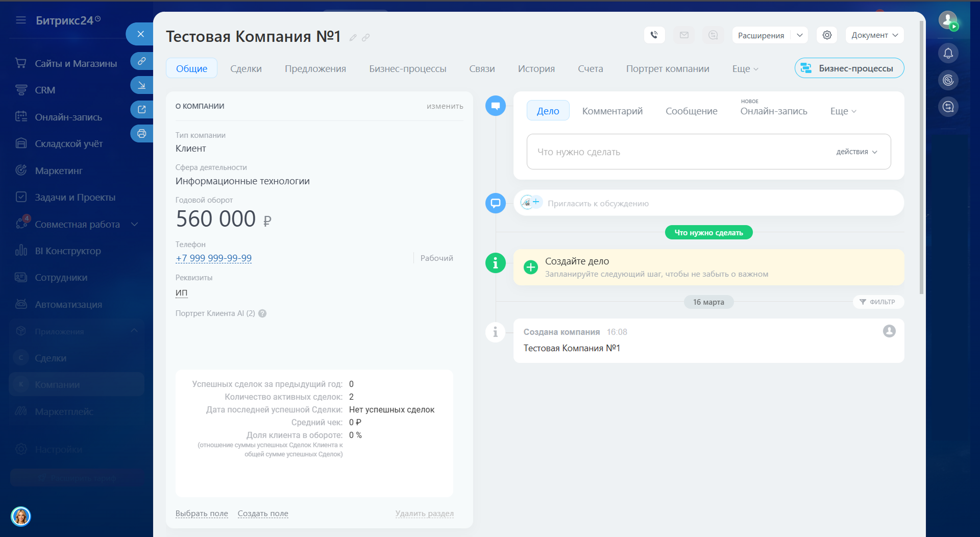Click the Что нужно сделать input field
This screenshot has width=980, height=537.
[679, 152]
